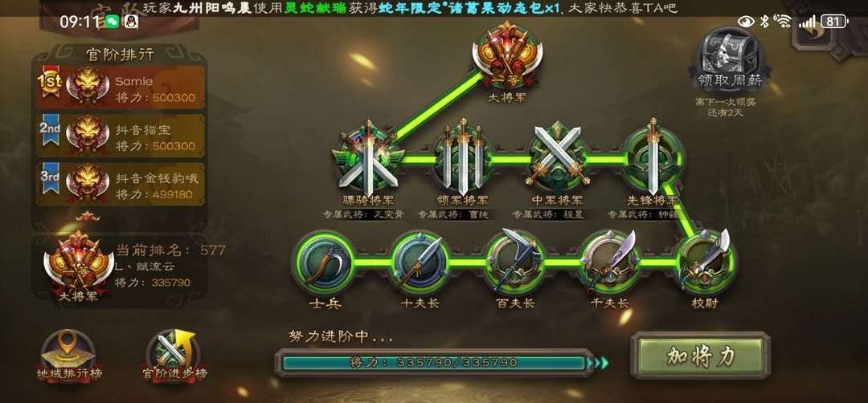Click the 将力 progress bar
The height and width of the screenshot is (403, 868).
tap(435, 363)
